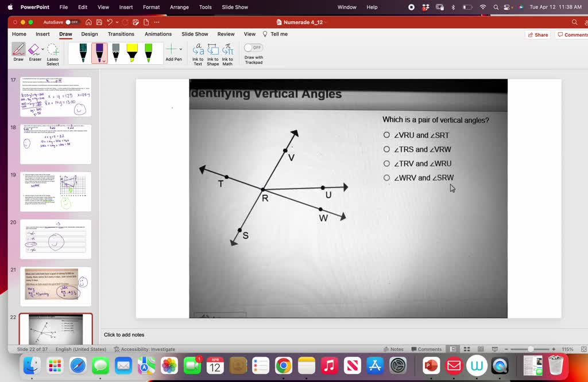Open the Slide Show menu
588x382 pixels.
[234, 7]
